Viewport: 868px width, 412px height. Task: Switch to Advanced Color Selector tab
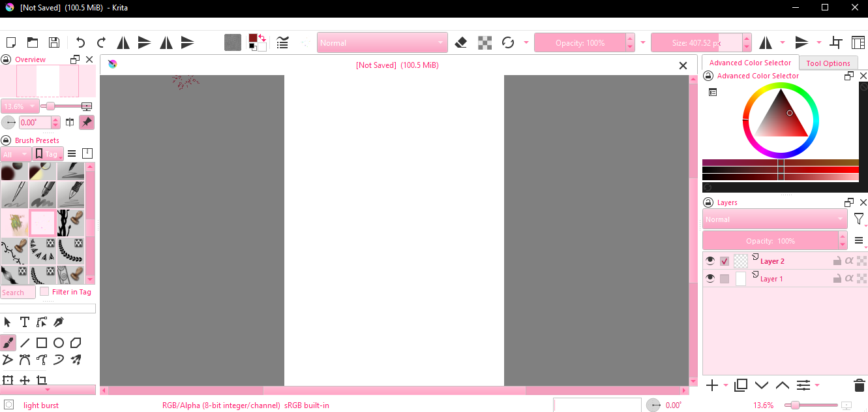pyautogui.click(x=750, y=63)
